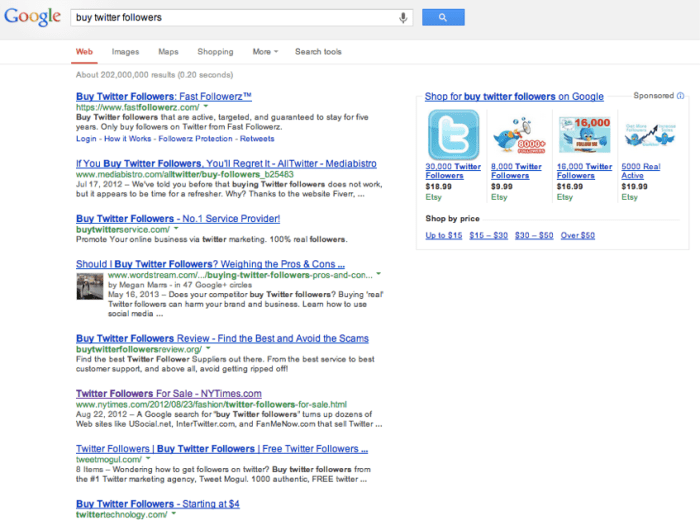Expand dropdown arrow next to buytwitterfollowersreview.org URL
The width and height of the screenshot is (700, 520).
coord(208,348)
